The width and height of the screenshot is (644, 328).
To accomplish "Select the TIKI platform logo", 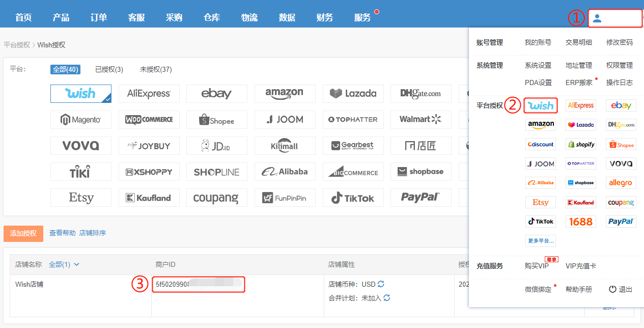I will click(81, 172).
